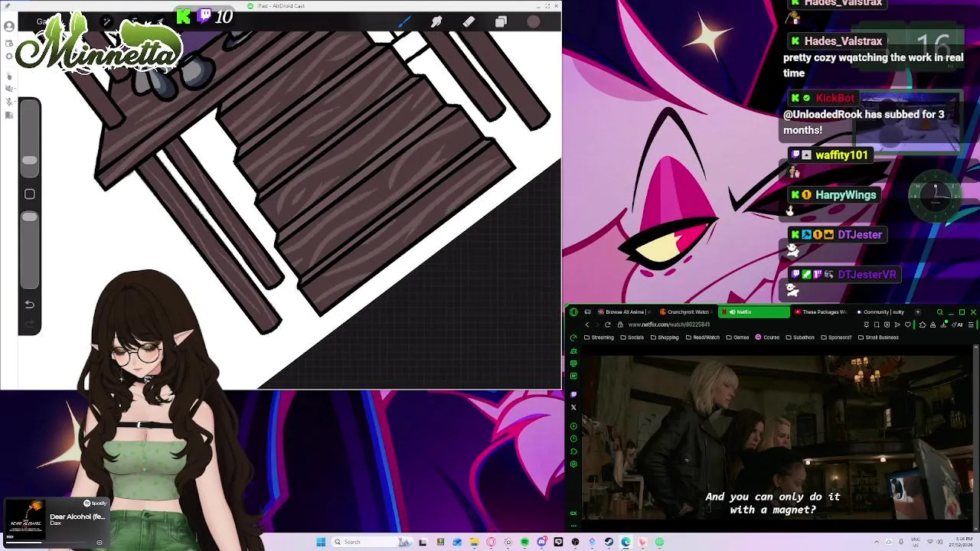Viewport: 980px width, 551px height.
Task: Open Opera GX menu logo
Action: pos(573,312)
